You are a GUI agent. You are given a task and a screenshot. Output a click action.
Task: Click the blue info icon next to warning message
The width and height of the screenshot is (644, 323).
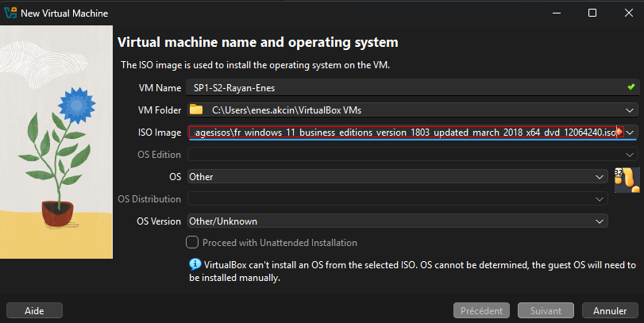coord(194,263)
